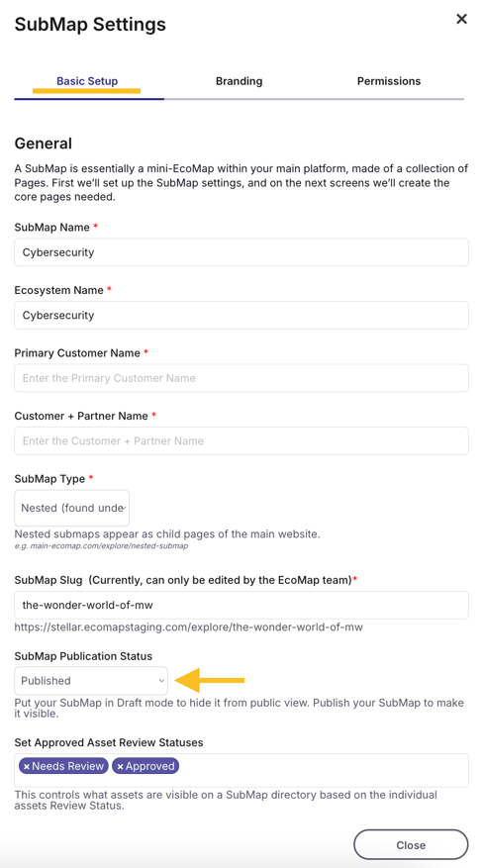Remove the Approved status tag

coord(120,767)
